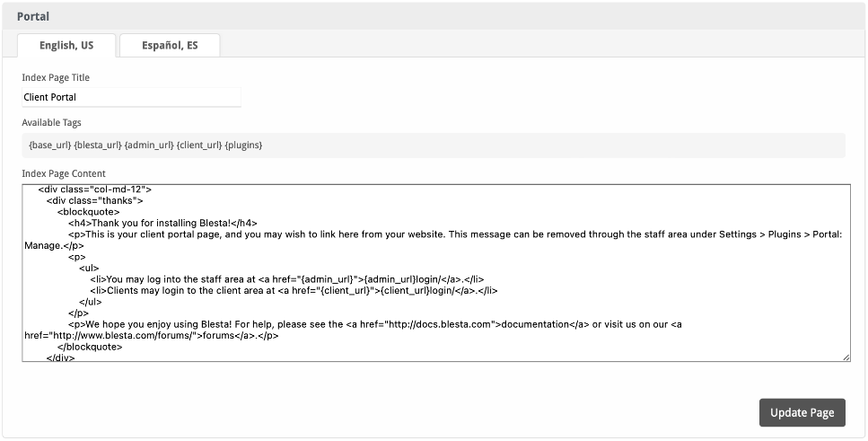The height and width of the screenshot is (441, 868).
Task: Open the Español, ES language tab
Action: click(x=170, y=46)
